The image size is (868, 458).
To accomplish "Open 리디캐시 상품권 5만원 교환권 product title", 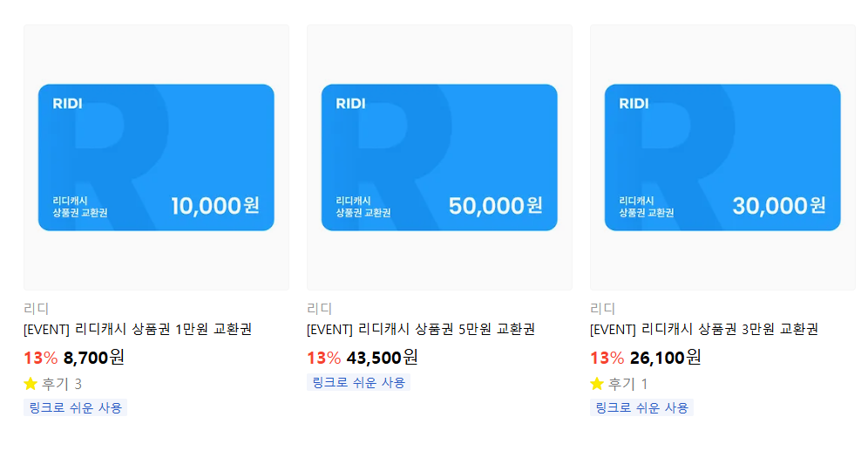I will coord(421,329).
